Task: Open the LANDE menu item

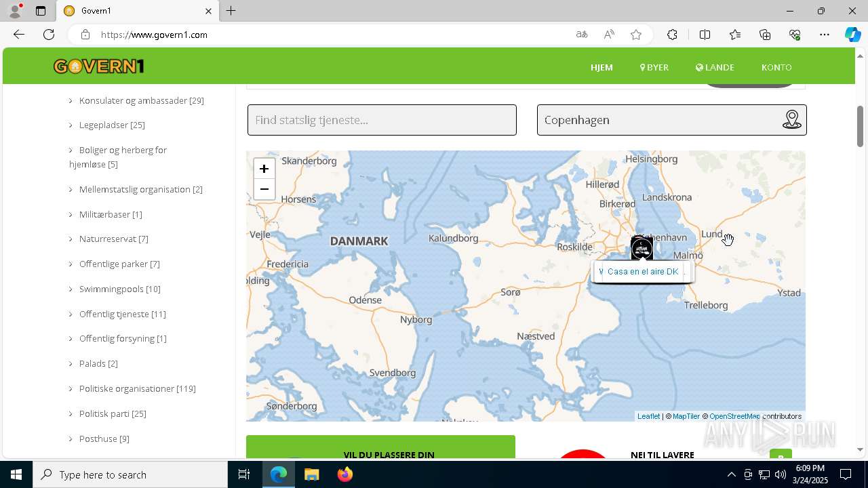Action: pyautogui.click(x=715, y=67)
